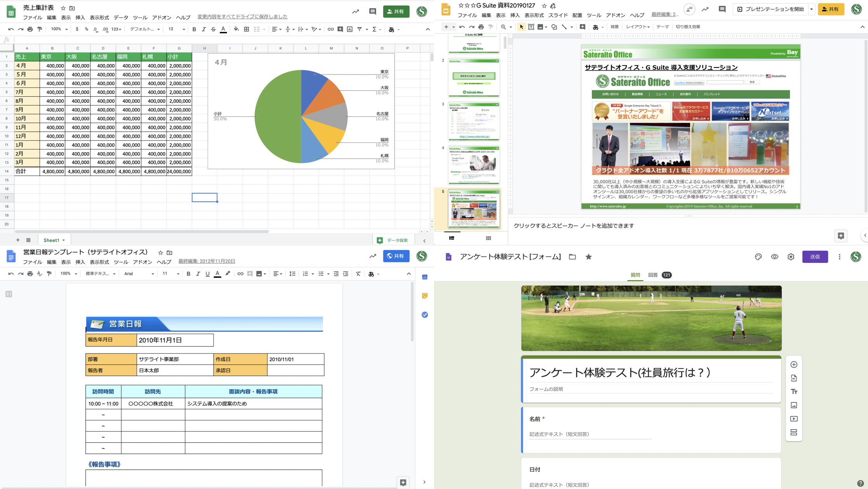Import questions icon in Forms side toolbar

794,378
